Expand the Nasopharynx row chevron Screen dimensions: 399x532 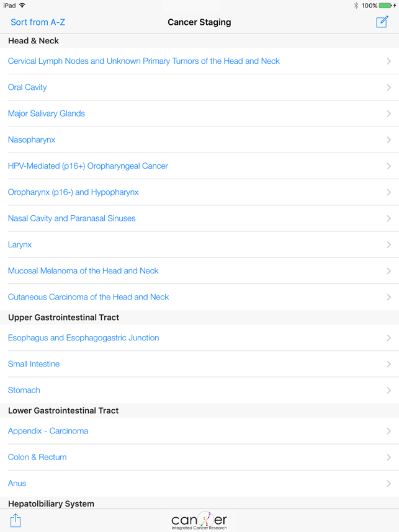point(388,140)
